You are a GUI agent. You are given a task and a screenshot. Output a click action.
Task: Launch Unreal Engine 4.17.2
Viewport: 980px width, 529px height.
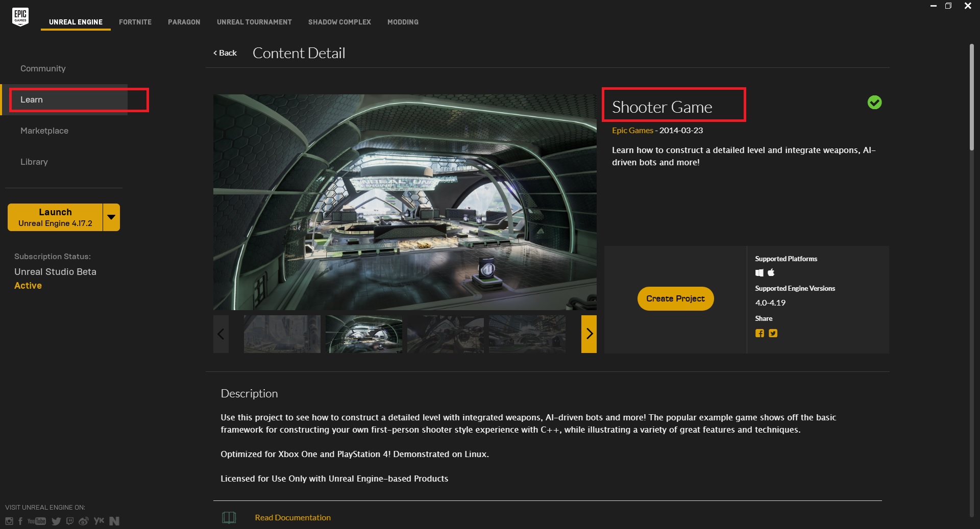coord(55,217)
